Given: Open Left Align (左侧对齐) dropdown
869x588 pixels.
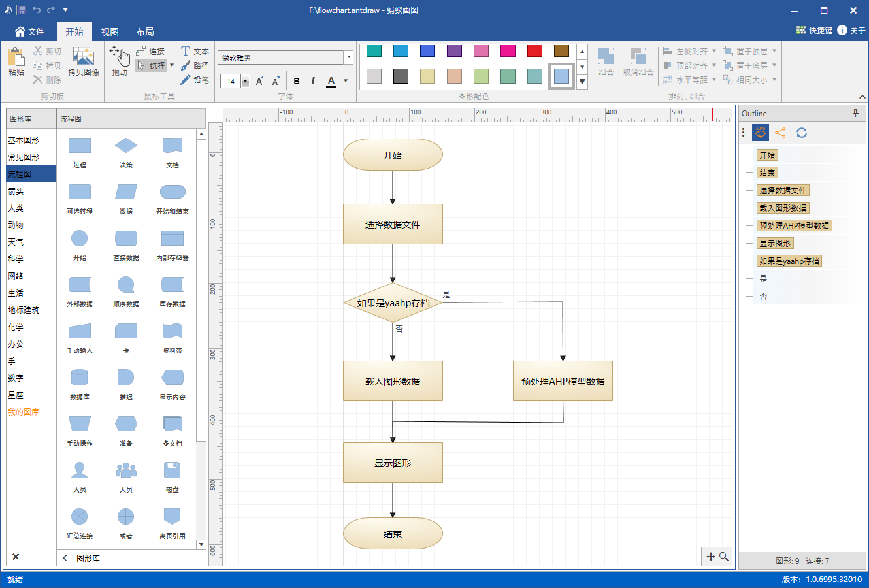Looking at the screenshot, I should pos(714,51).
